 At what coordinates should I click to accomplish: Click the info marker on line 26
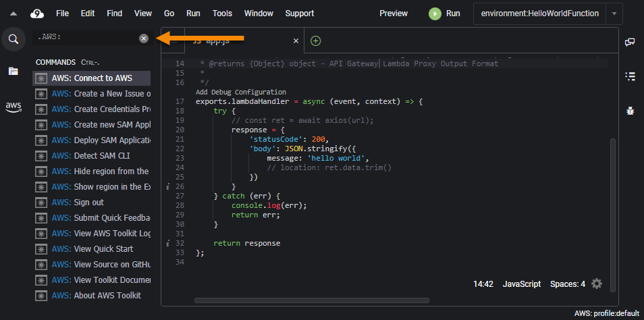[167, 187]
